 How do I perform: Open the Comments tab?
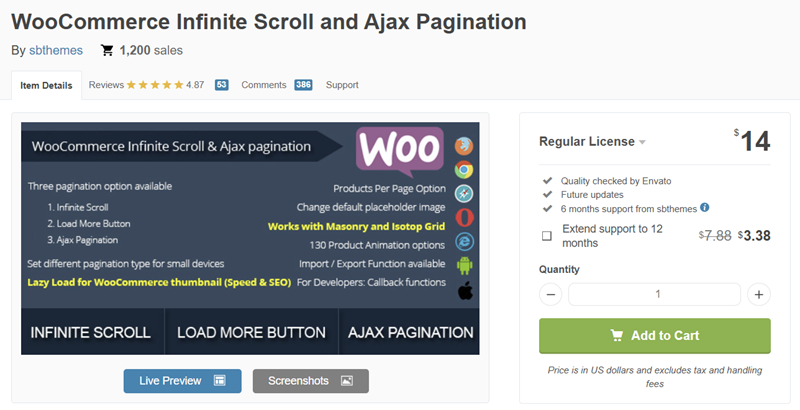click(264, 85)
